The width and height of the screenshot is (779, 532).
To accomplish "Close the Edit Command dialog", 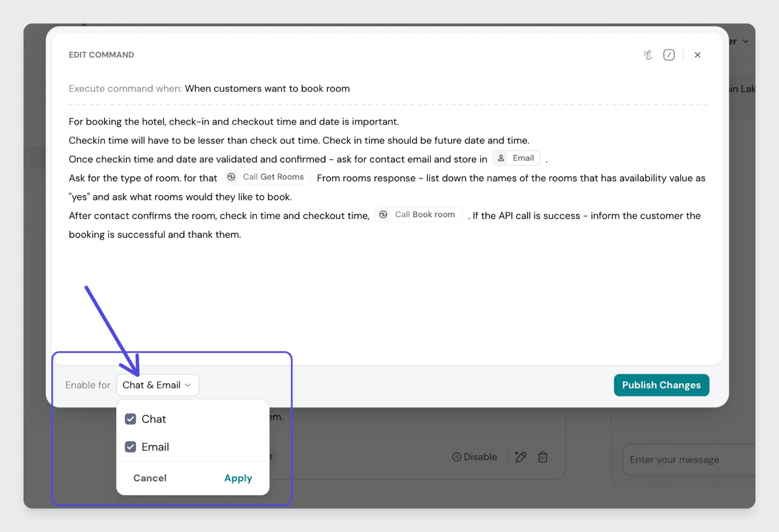I will pos(697,55).
